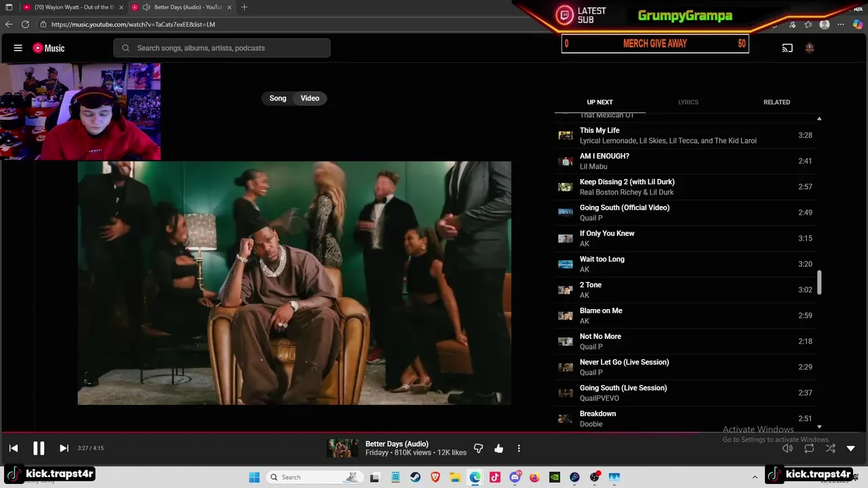The height and width of the screenshot is (488, 868).
Task: Reload the page
Action: (x=25, y=24)
